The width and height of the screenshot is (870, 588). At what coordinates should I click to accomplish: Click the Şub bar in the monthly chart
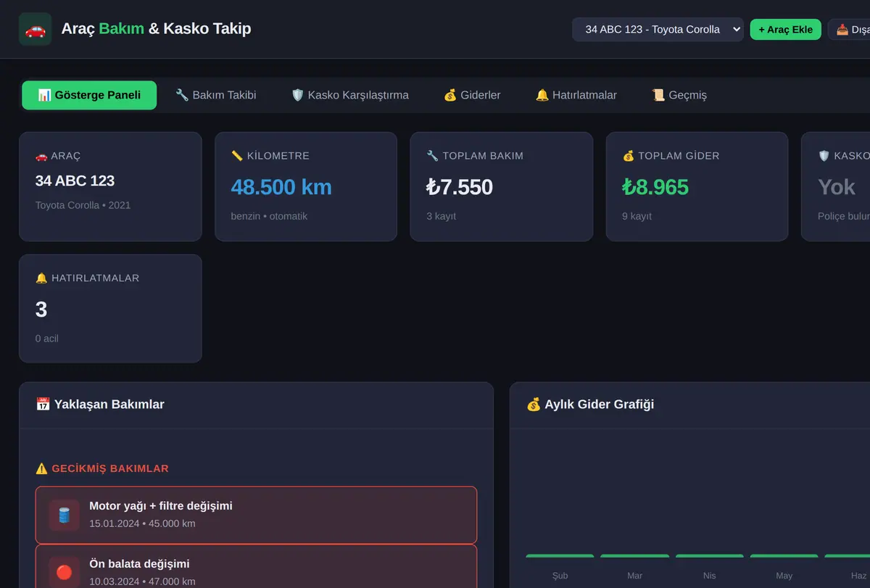560,556
